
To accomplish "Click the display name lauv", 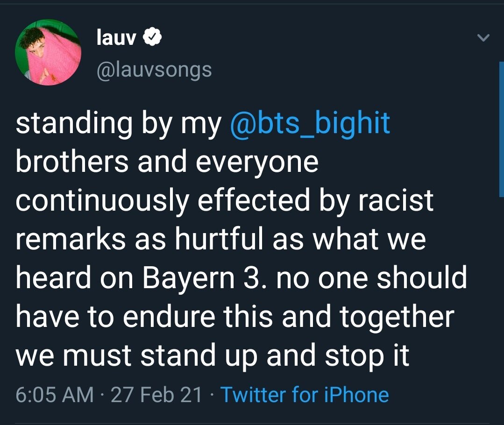I will click(117, 37).
